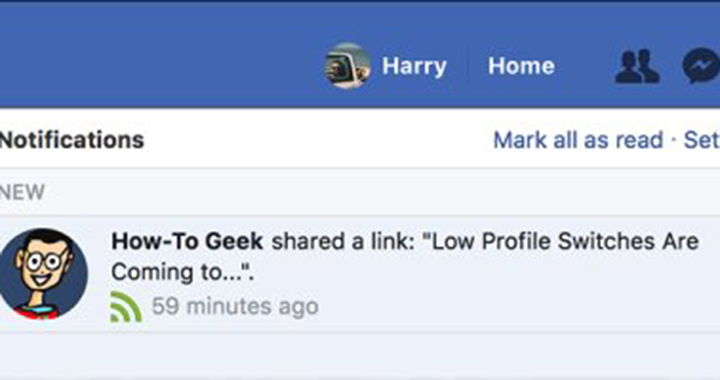Click Mark all as read

[x=578, y=140]
